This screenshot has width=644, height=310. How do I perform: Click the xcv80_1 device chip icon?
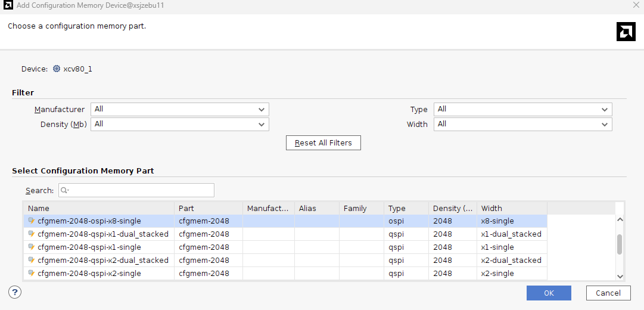[x=57, y=69]
